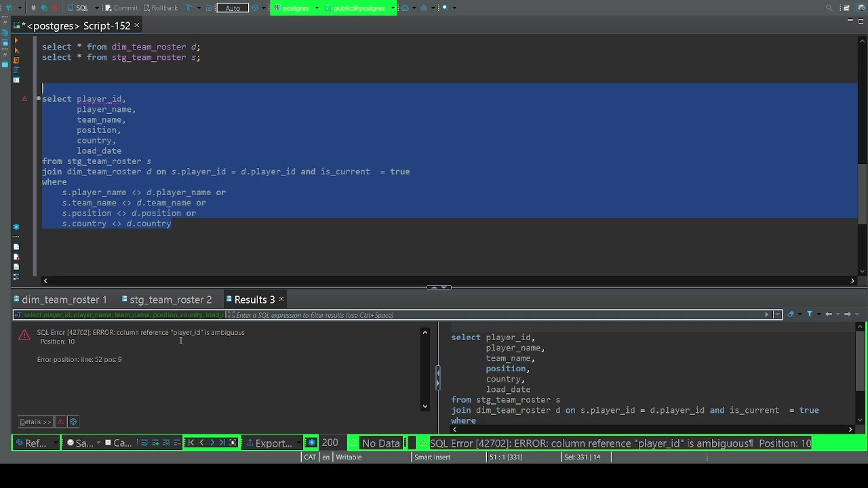This screenshot has width=868, height=488.
Task: Click the transaction lock icon in toolbar
Action: tap(208, 7)
